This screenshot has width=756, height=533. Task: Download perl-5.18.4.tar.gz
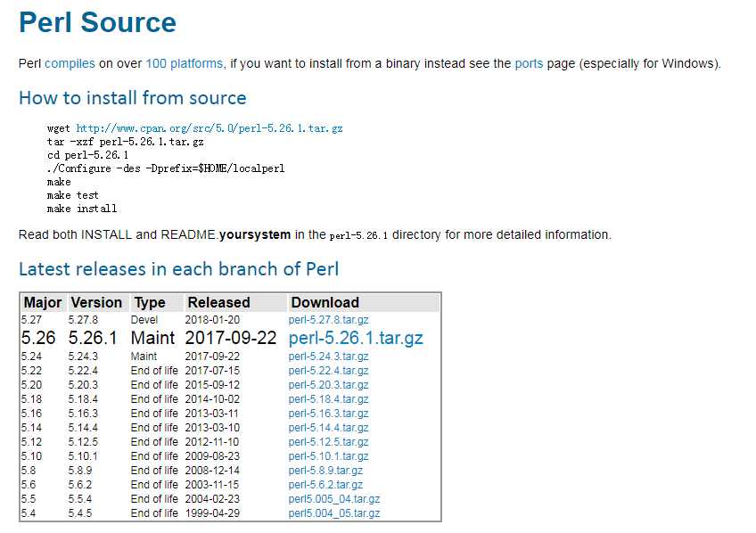tap(328, 399)
